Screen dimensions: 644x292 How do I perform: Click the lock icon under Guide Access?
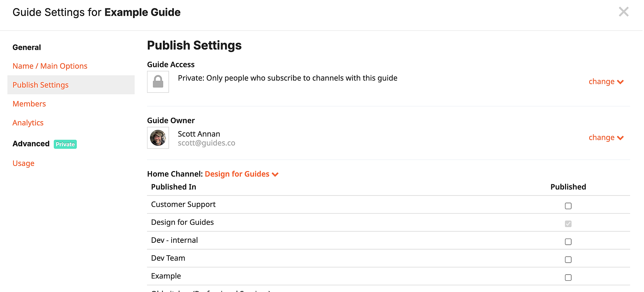tap(158, 82)
